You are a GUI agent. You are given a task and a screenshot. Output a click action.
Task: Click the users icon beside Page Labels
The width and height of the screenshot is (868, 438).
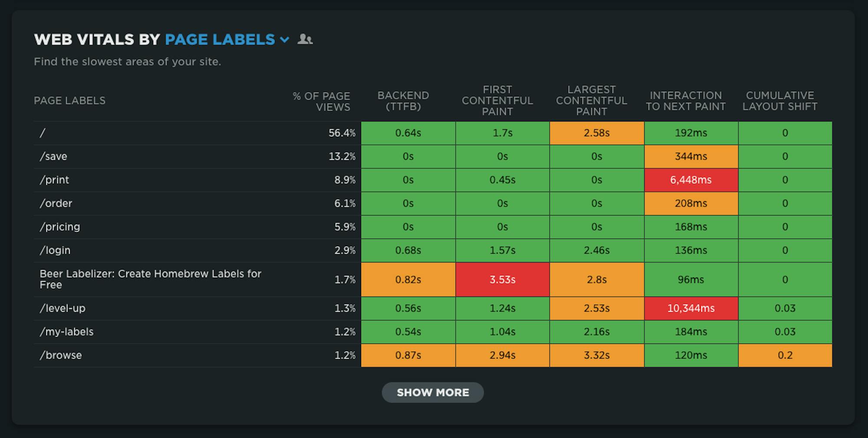point(305,39)
